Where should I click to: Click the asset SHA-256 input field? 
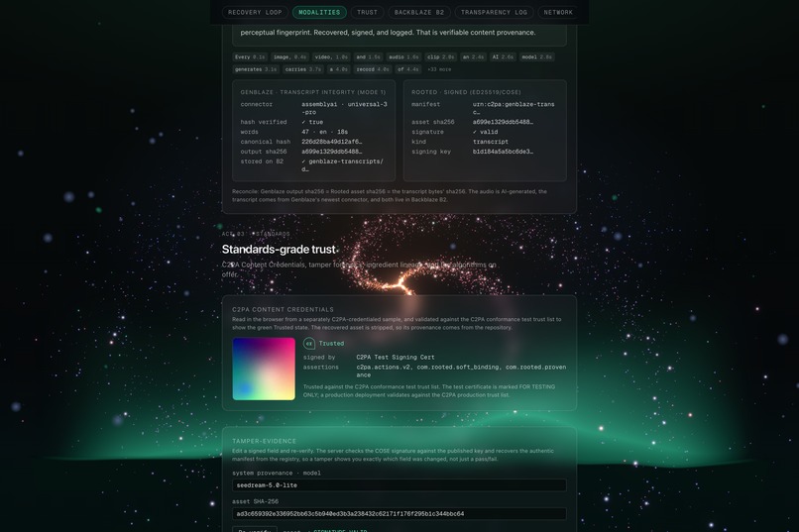coord(399,514)
